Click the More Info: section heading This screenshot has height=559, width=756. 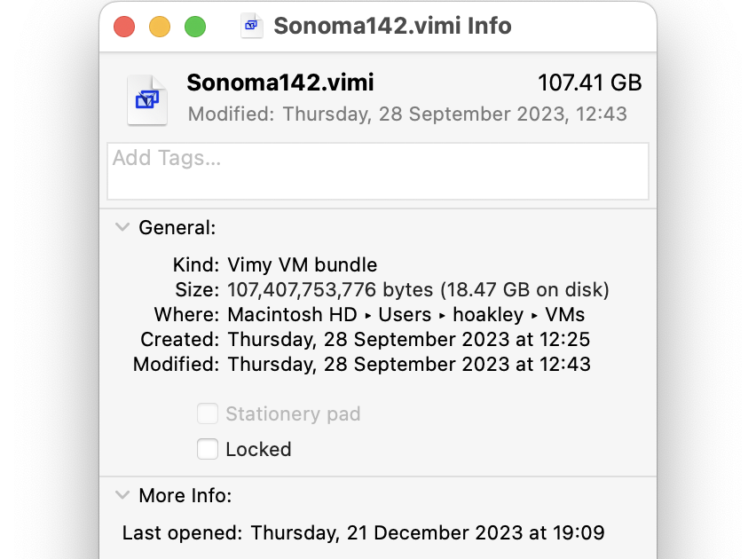[185, 495]
